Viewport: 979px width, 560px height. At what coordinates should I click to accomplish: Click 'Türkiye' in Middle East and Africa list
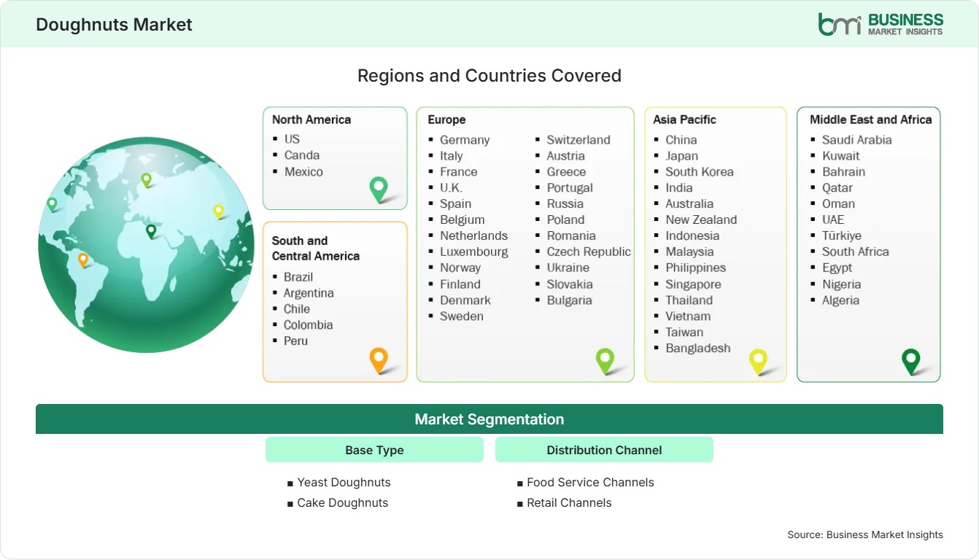[842, 236]
